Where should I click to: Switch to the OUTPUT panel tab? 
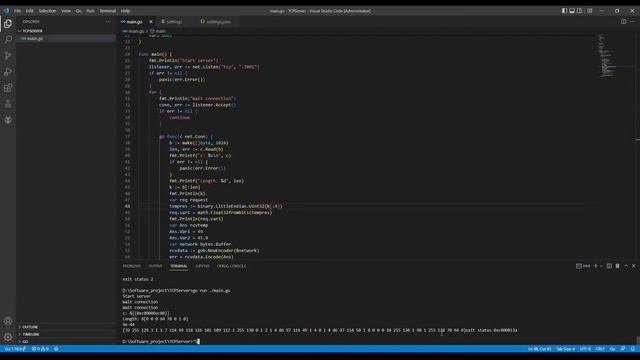tap(155, 266)
